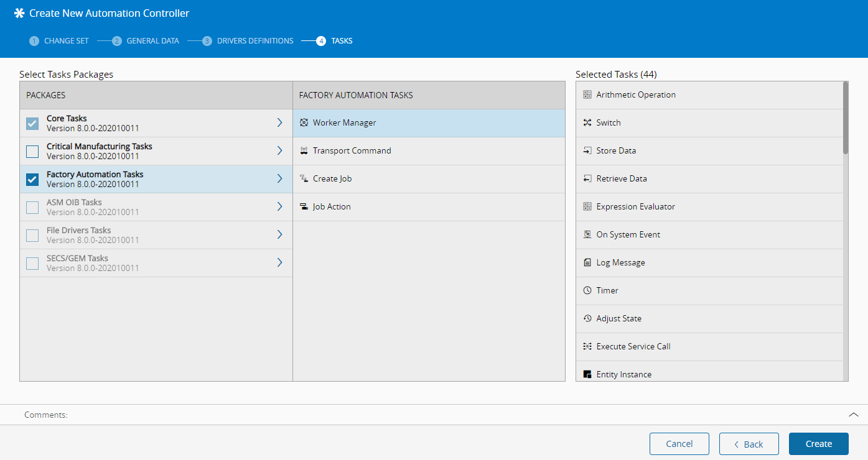
Task: Click the Timer clock icon
Action: click(587, 291)
